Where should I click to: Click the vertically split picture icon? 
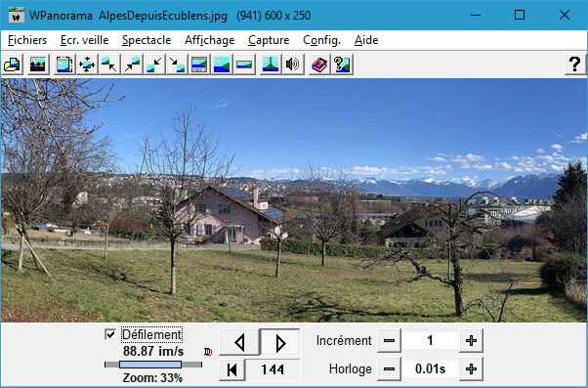pos(271,65)
